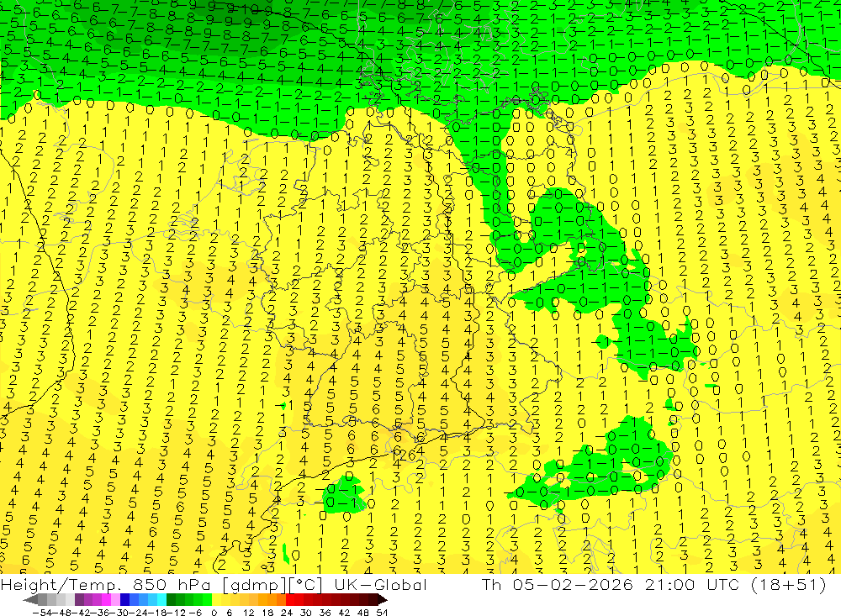Screen dimensions: 841x616
Task: Click the "(18+51)" forecast run label
Action: [788, 584]
